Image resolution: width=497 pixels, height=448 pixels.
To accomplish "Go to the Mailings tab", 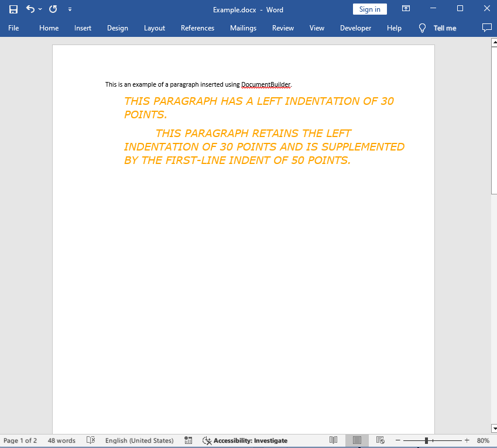I will 243,28.
